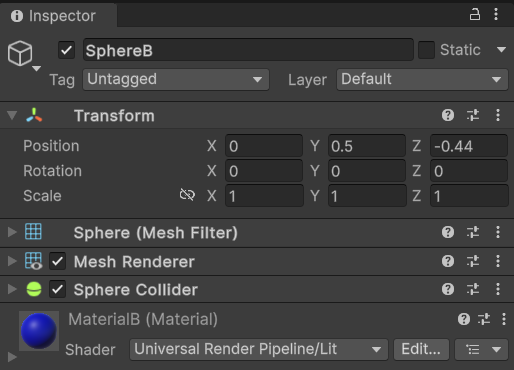
Task: Open Transform preset selector sliders icon
Action: (473, 115)
